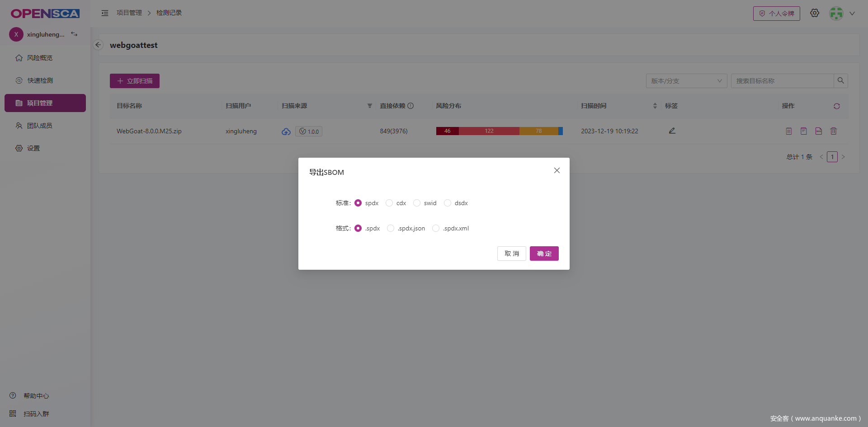
Task: Click the trash delete icon in scan row
Action: pos(833,131)
